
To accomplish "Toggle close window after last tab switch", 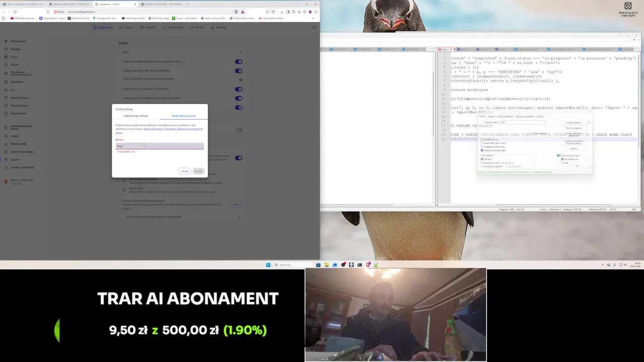I will [238, 89].
